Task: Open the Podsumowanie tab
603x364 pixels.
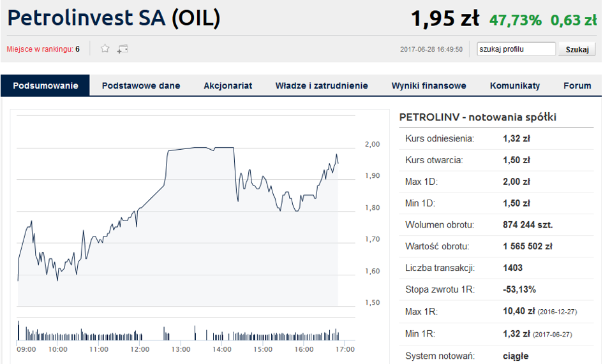Action: tap(45, 85)
